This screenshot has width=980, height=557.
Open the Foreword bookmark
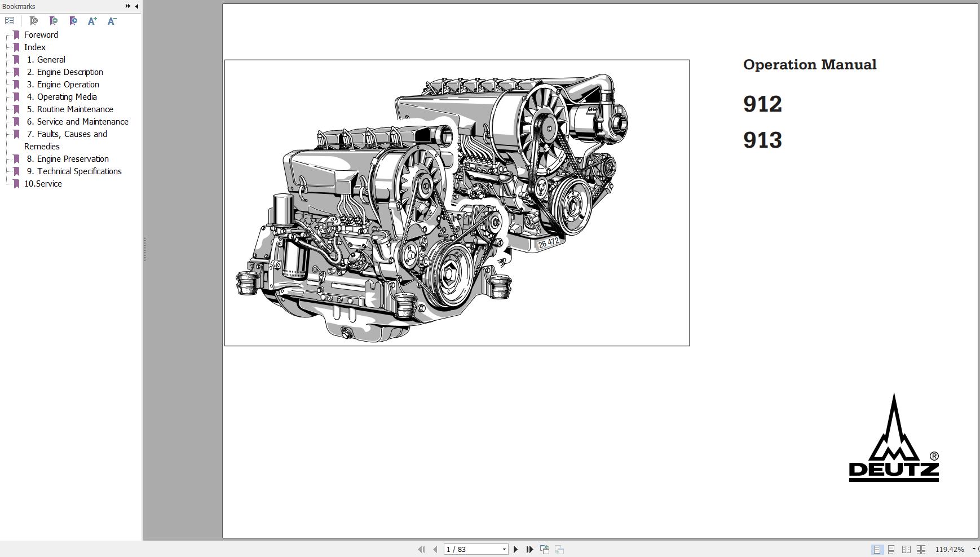coord(41,35)
